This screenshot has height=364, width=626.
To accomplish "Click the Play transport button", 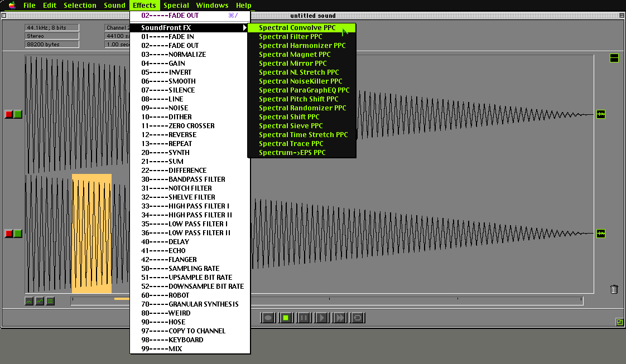I will tap(321, 318).
